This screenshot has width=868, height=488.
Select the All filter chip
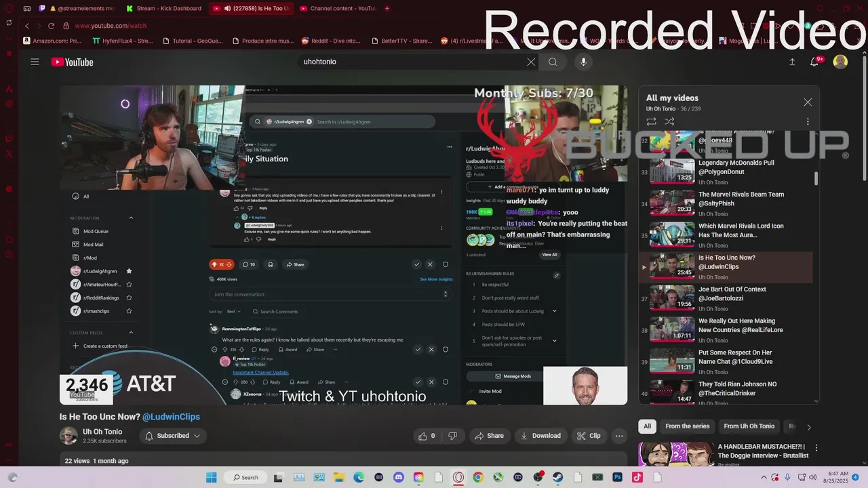[x=647, y=426]
